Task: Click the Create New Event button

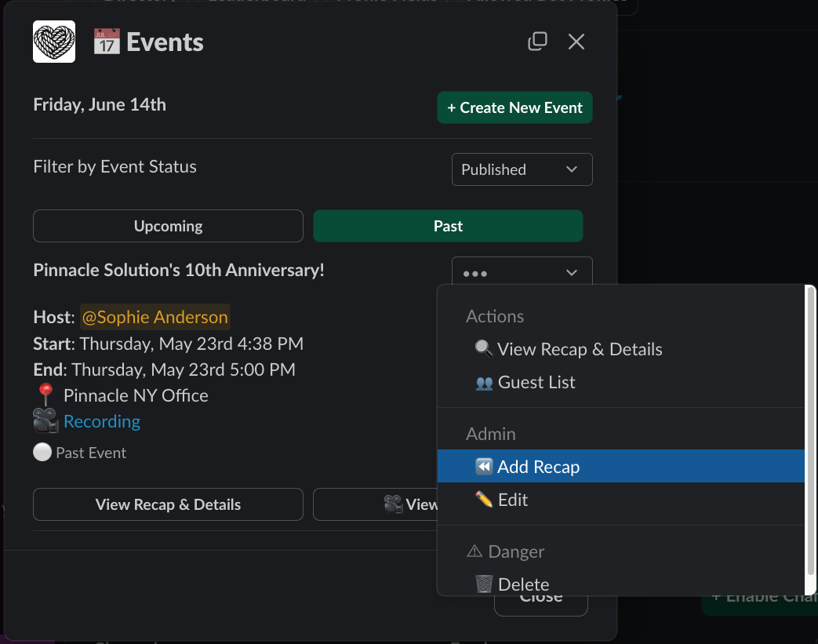Action: pyautogui.click(x=514, y=107)
